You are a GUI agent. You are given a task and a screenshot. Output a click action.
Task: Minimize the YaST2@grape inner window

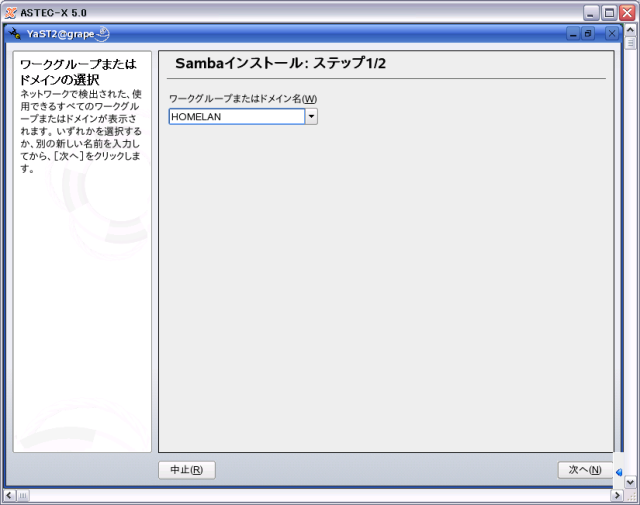click(573, 33)
